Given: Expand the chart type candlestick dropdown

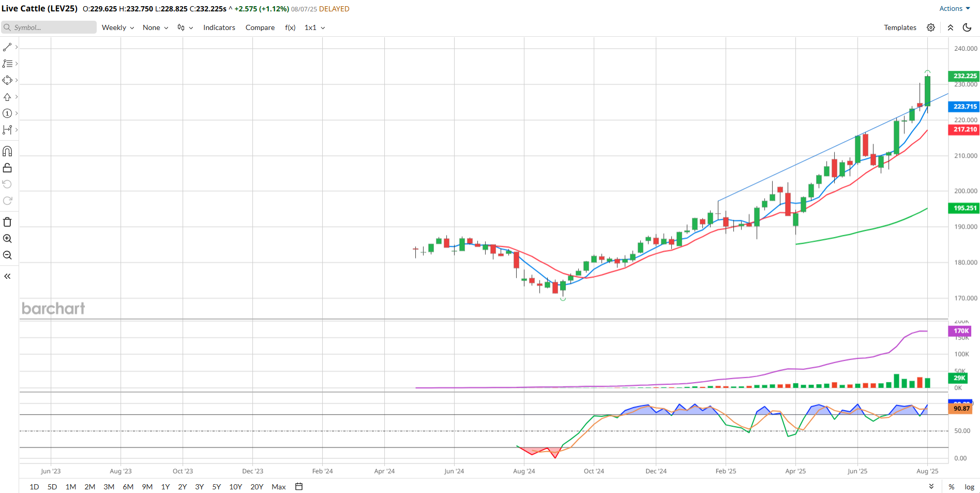Looking at the screenshot, I should (x=185, y=27).
